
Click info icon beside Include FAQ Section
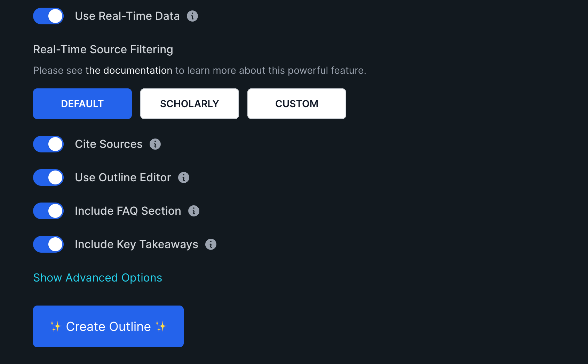(x=194, y=211)
